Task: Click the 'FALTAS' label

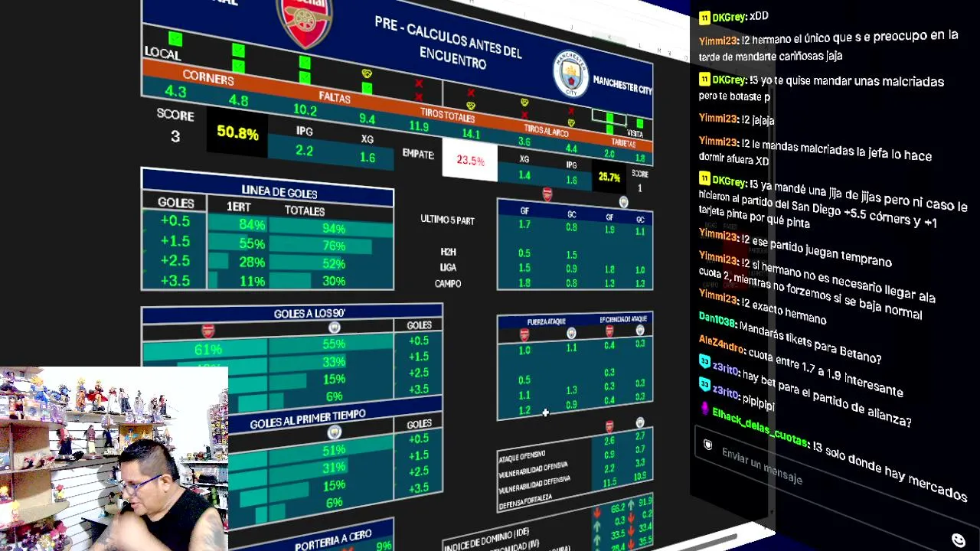Action: 335,98
